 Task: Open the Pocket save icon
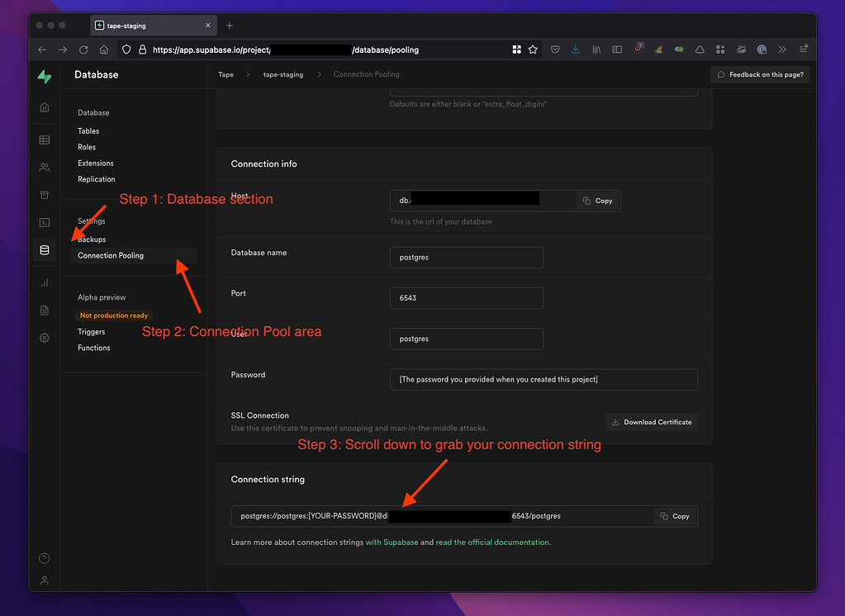[555, 50]
